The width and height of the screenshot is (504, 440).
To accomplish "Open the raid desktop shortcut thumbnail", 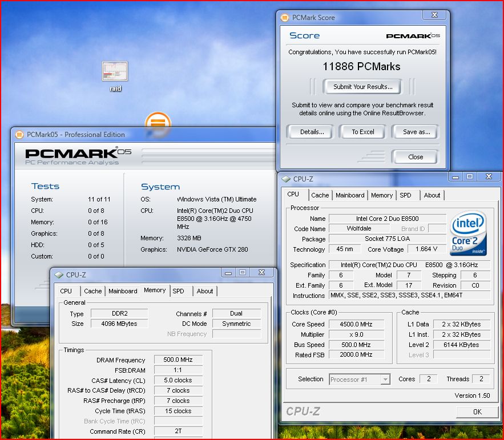I will 115,71.
